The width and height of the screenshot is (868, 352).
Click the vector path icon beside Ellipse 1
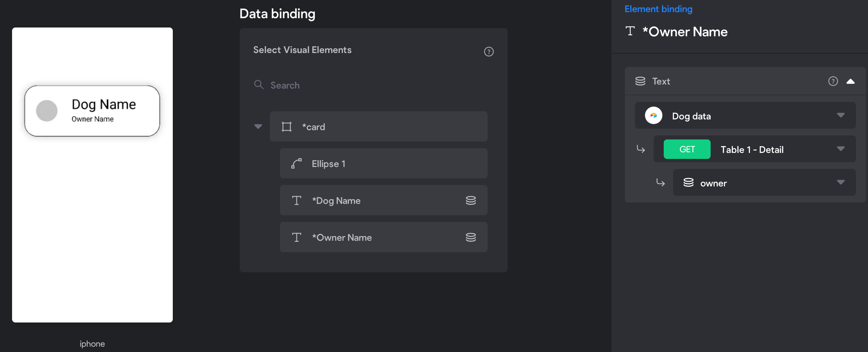[x=296, y=164]
